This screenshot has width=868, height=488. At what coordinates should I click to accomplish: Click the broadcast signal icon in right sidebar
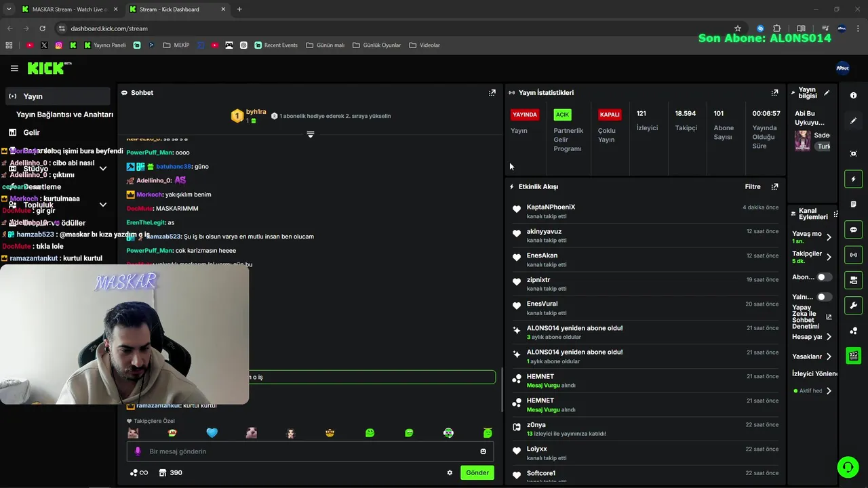tap(853, 255)
